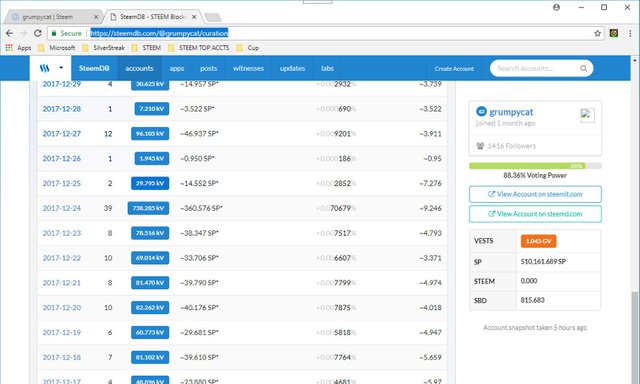Click grumpycat's broken avatar image

[587, 115]
